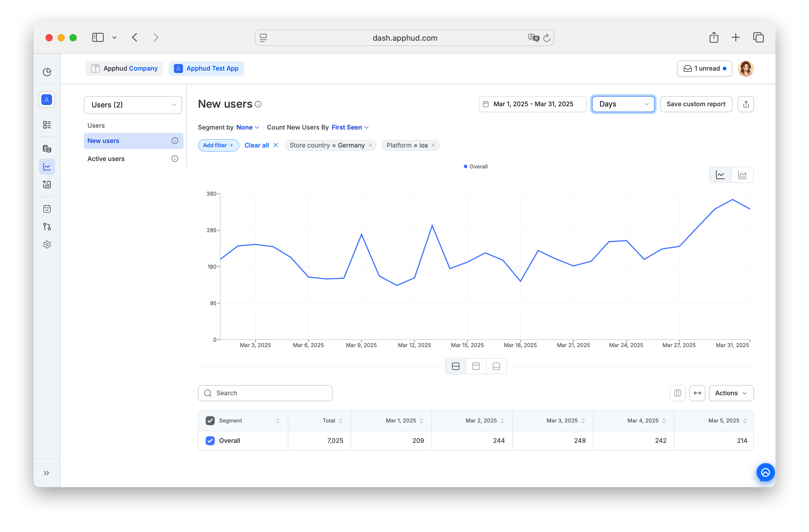Open the Safari tab overview icon
This screenshot has width=809, height=532.
point(758,37)
